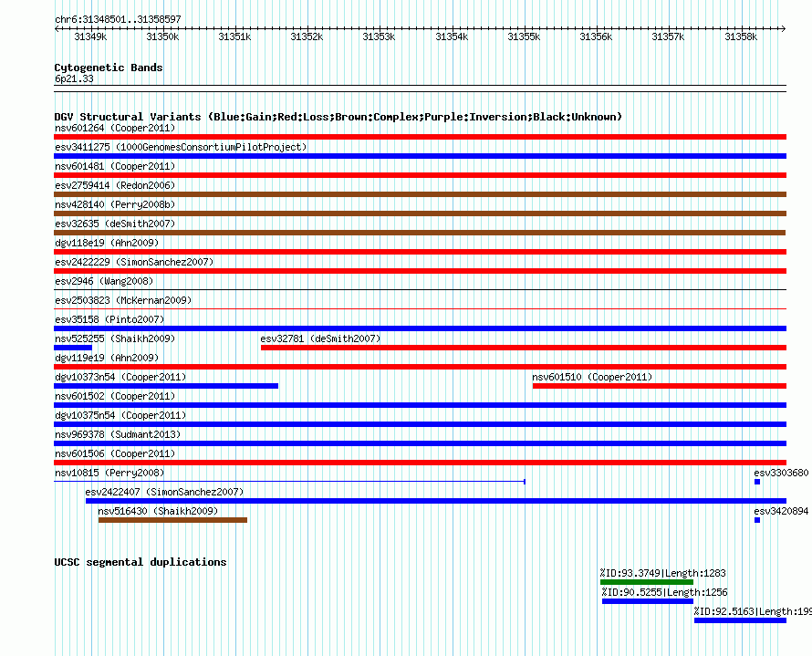Click the 31349k ruler tick label
812x656 pixels.
click(x=90, y=36)
